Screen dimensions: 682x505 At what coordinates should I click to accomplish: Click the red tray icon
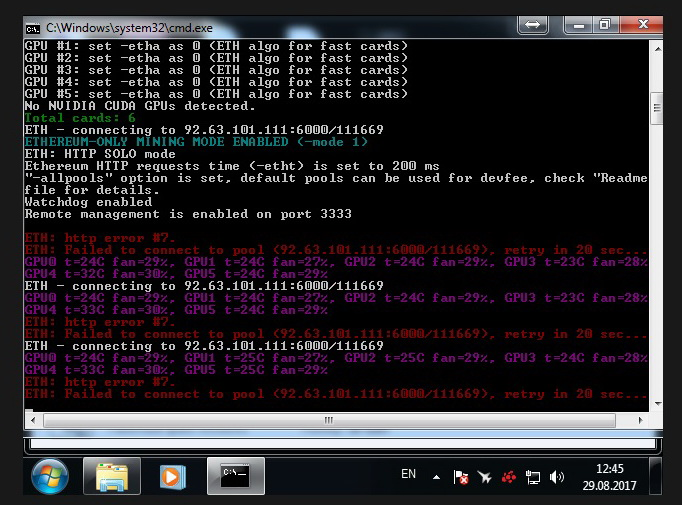(x=508, y=478)
